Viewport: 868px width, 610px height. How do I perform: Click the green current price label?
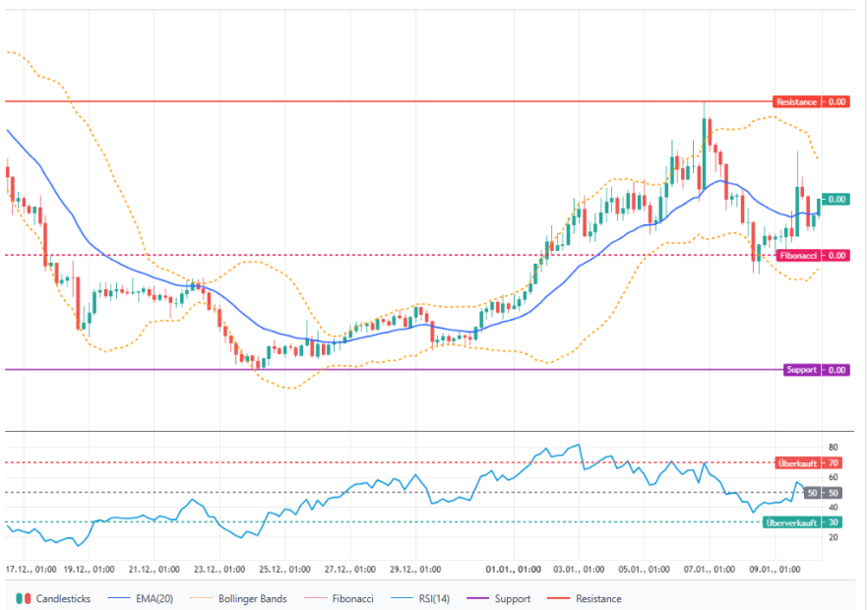coord(836,199)
